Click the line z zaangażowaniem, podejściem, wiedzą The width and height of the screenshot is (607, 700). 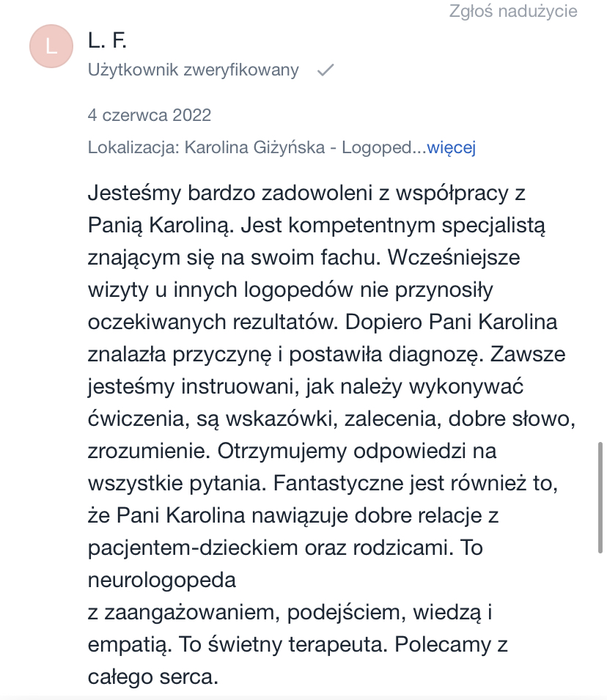pyautogui.click(x=290, y=613)
